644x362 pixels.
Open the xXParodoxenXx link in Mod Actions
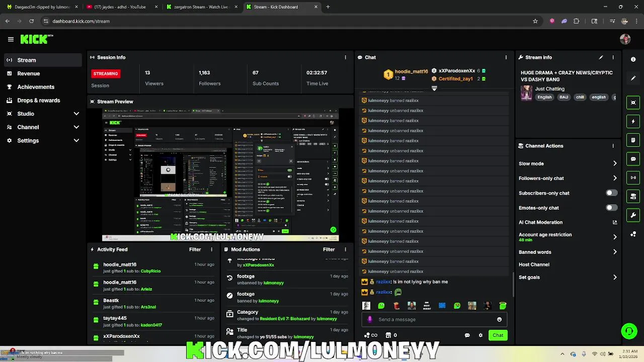pyautogui.click(x=258, y=265)
